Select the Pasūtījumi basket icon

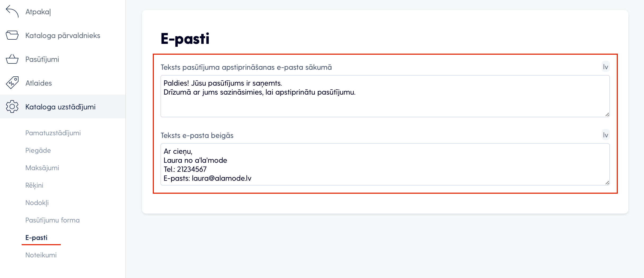point(12,59)
